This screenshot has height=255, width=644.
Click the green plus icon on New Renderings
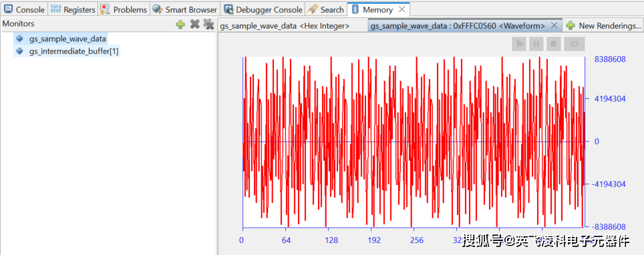click(570, 26)
